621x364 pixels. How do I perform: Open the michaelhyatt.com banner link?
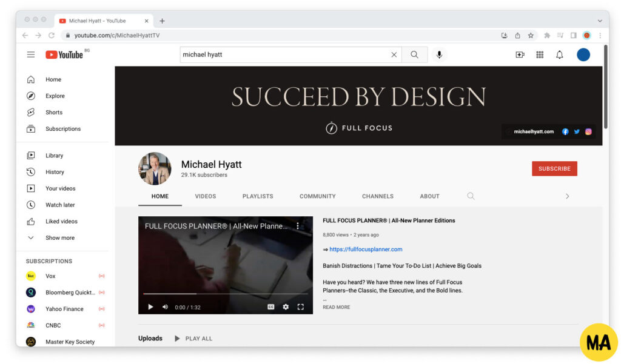[x=534, y=132]
